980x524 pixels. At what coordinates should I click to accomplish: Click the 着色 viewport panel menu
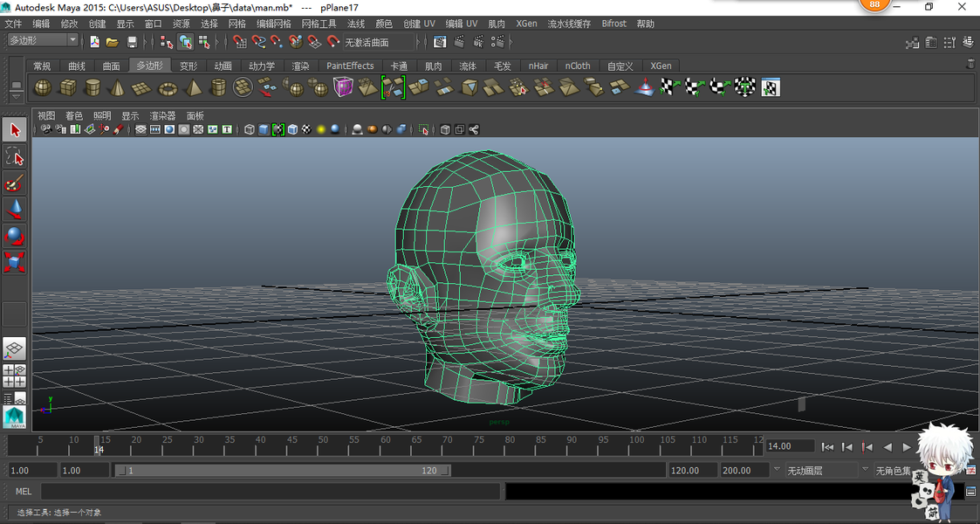tap(74, 115)
